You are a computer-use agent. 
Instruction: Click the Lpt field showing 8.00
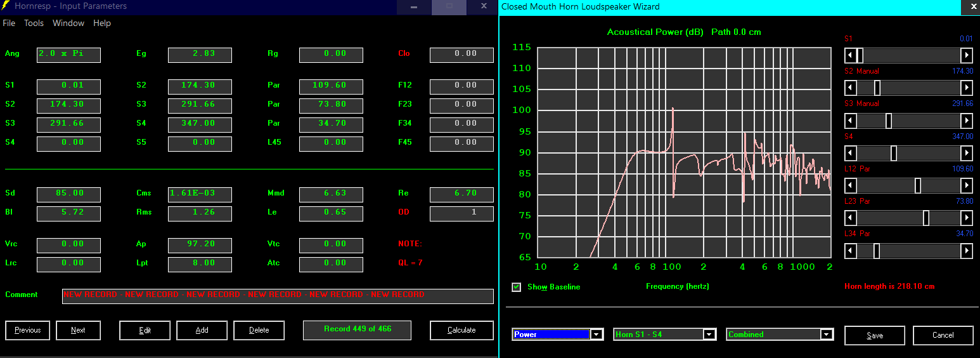tap(200, 264)
